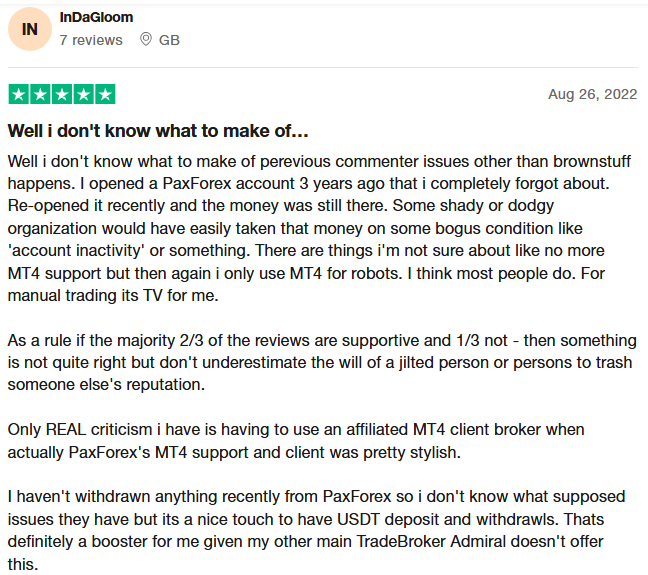Select the fourth green rating star
The image size is (648, 575).
83,94
